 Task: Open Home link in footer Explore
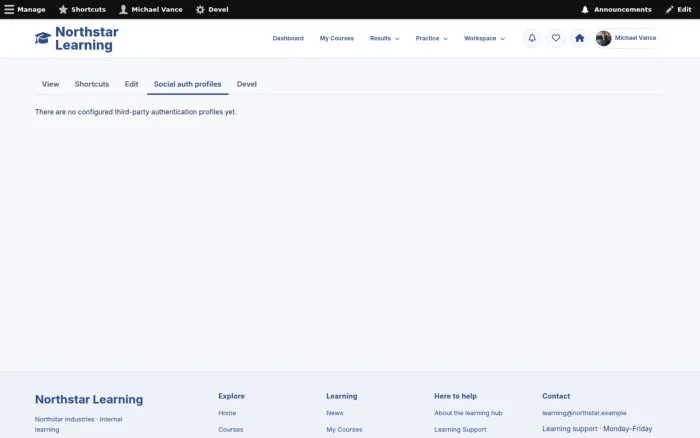click(227, 413)
